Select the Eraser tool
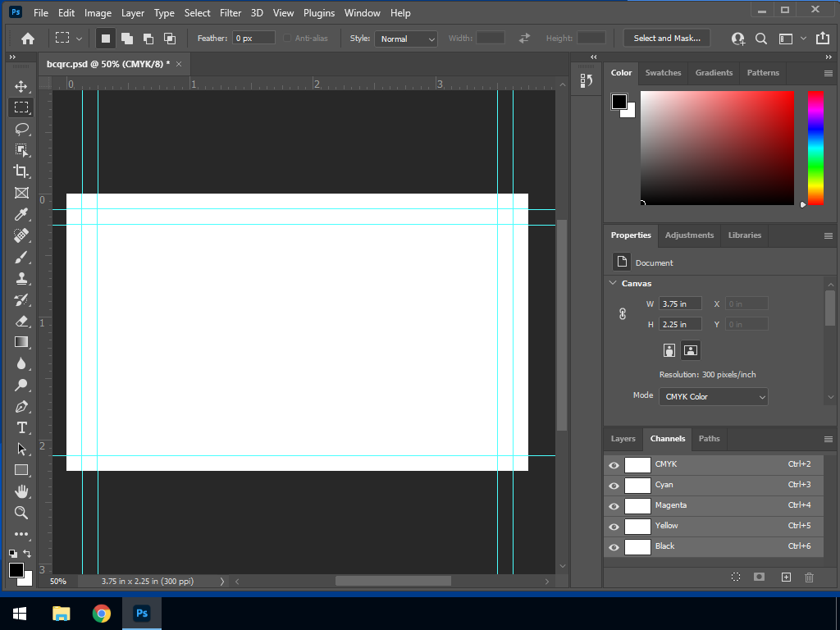The height and width of the screenshot is (630, 840). [x=21, y=321]
